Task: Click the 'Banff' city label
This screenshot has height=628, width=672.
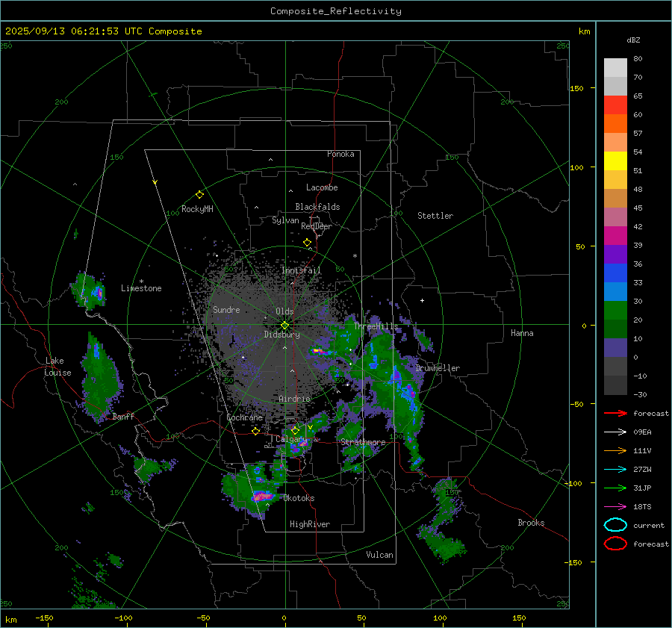Action: tap(123, 416)
